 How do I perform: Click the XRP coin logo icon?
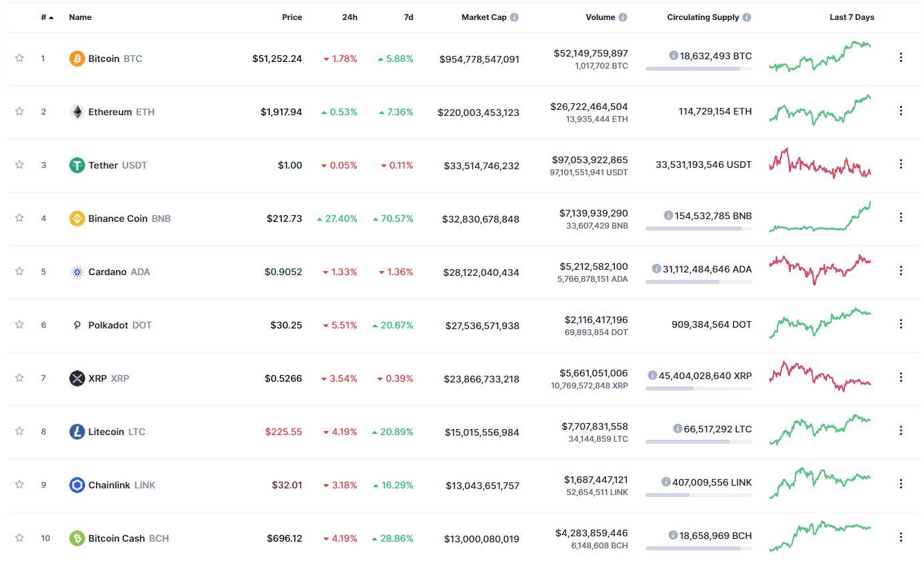77,378
